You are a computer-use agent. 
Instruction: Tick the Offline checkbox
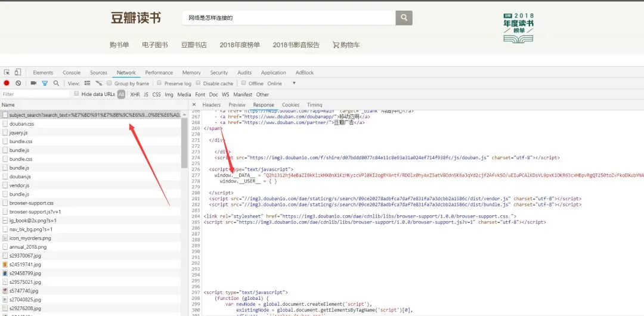(243, 83)
